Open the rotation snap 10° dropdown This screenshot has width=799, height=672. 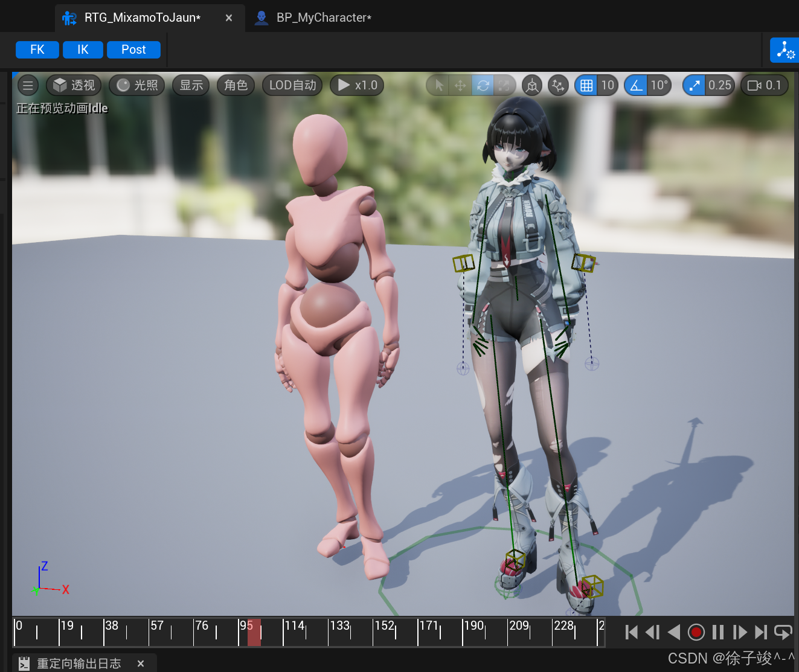click(x=659, y=86)
